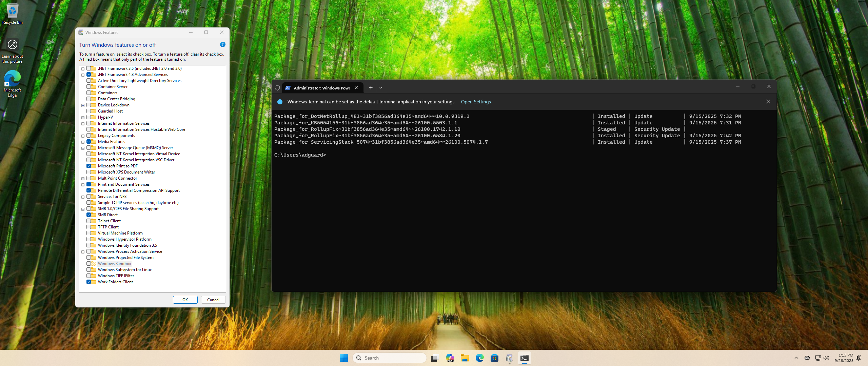The width and height of the screenshot is (868, 366).
Task: Expand Internet Information Services node
Action: 83,124
